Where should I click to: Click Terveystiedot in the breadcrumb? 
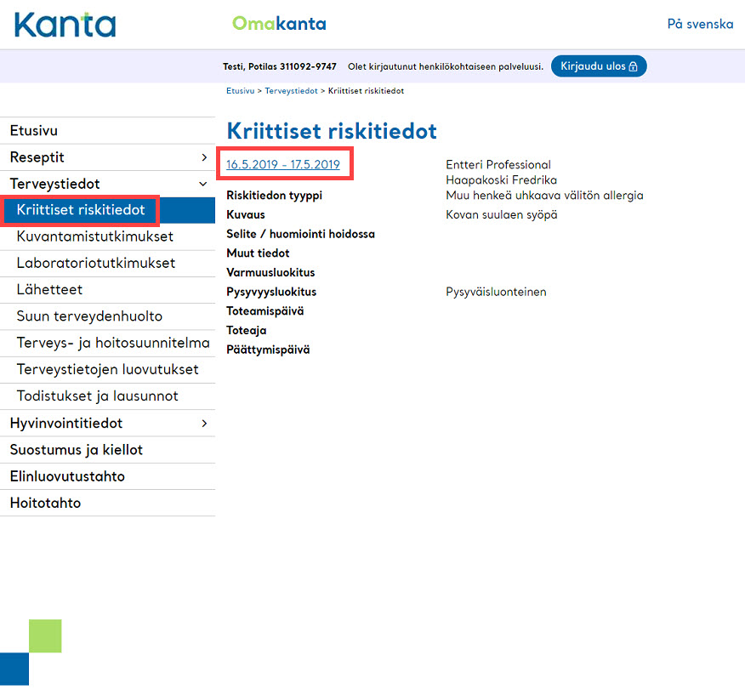tap(291, 91)
